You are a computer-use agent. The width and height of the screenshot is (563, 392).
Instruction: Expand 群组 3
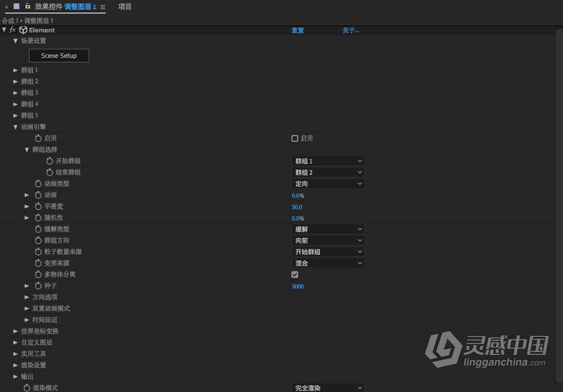pyautogui.click(x=15, y=93)
